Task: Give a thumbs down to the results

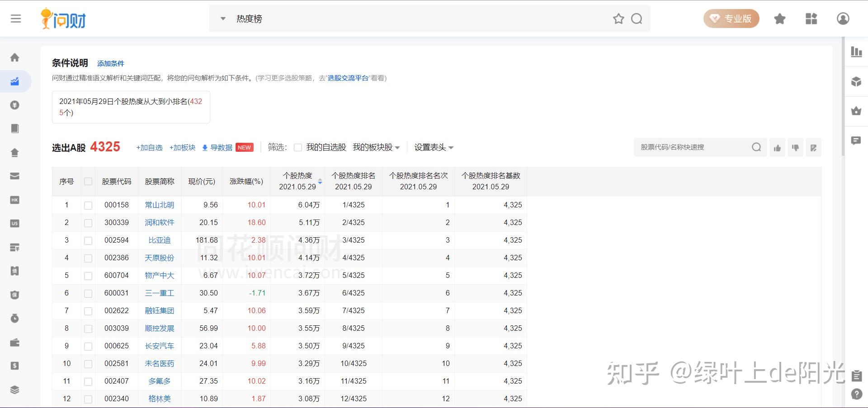Action: point(795,148)
